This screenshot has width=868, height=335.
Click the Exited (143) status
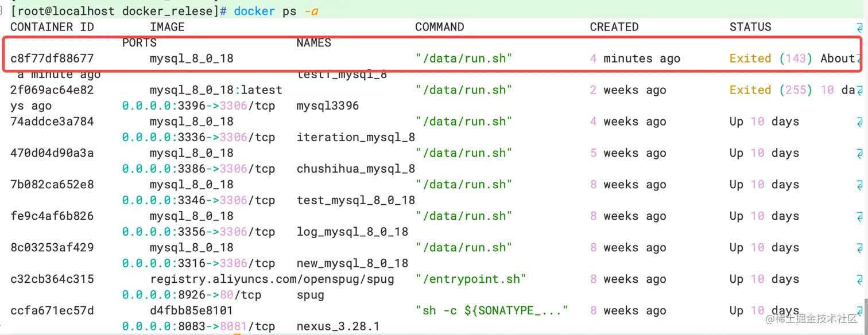771,59
